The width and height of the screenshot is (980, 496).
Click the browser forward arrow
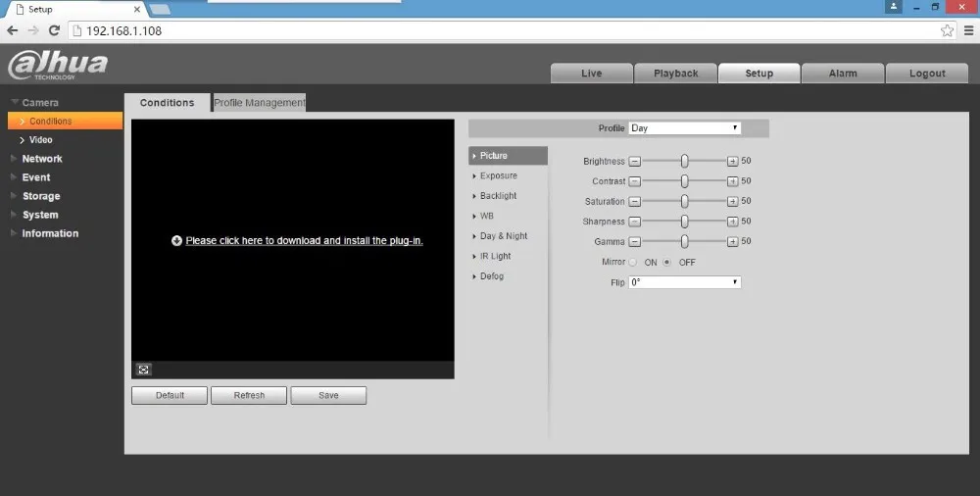pos(33,30)
